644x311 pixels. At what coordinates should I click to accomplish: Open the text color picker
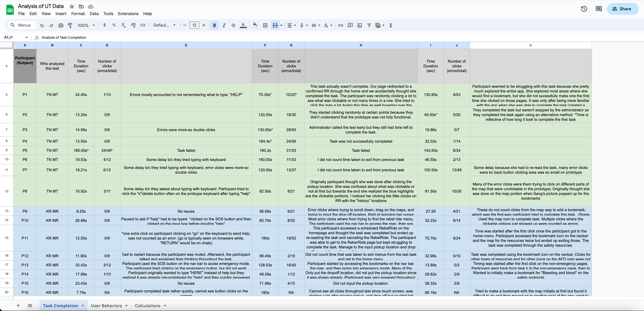243,25
